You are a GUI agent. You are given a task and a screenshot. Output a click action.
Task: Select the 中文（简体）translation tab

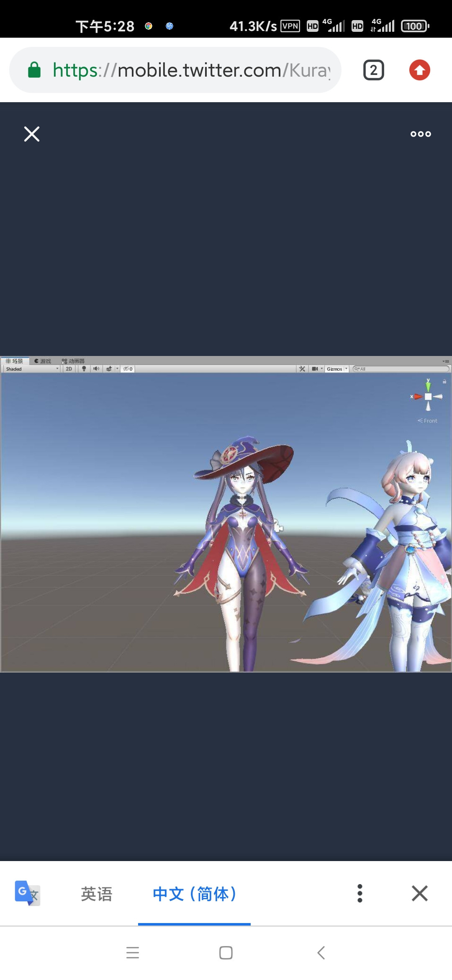point(194,894)
